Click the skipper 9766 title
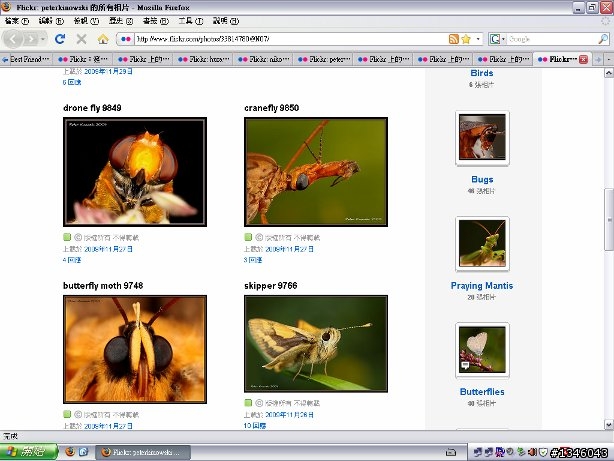 271,286
